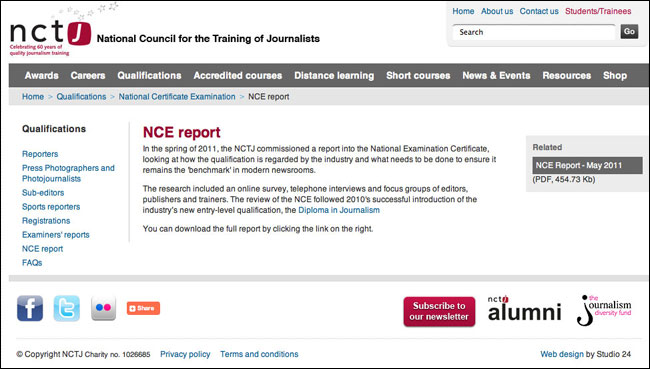Screen dimensions: 650x369
Task: Open the Examiners' reports link
Action: click(56, 235)
